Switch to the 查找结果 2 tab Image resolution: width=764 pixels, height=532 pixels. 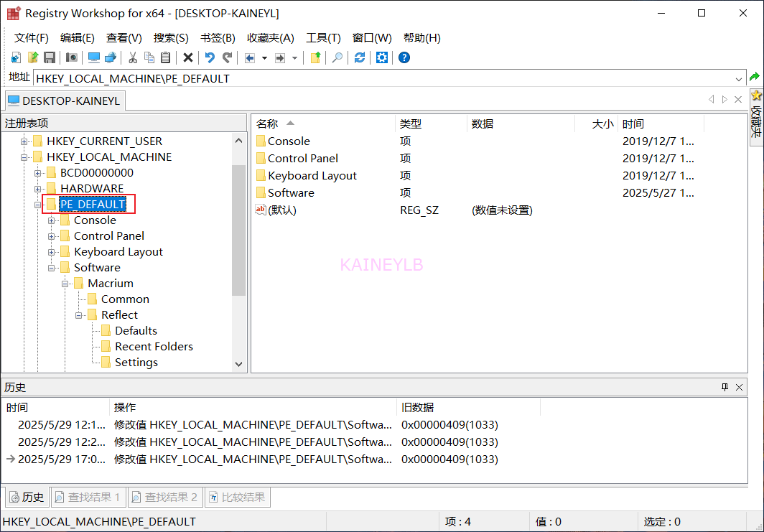(165, 497)
